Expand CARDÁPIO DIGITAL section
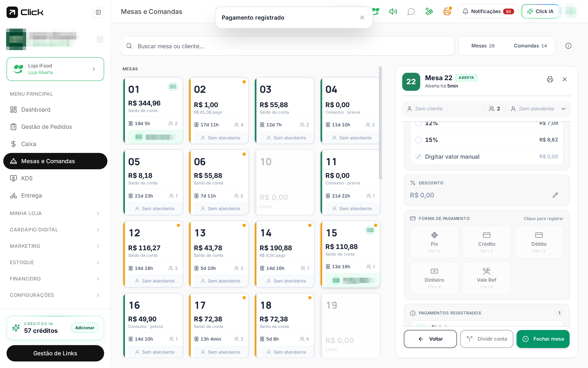588x368 pixels. click(x=55, y=230)
